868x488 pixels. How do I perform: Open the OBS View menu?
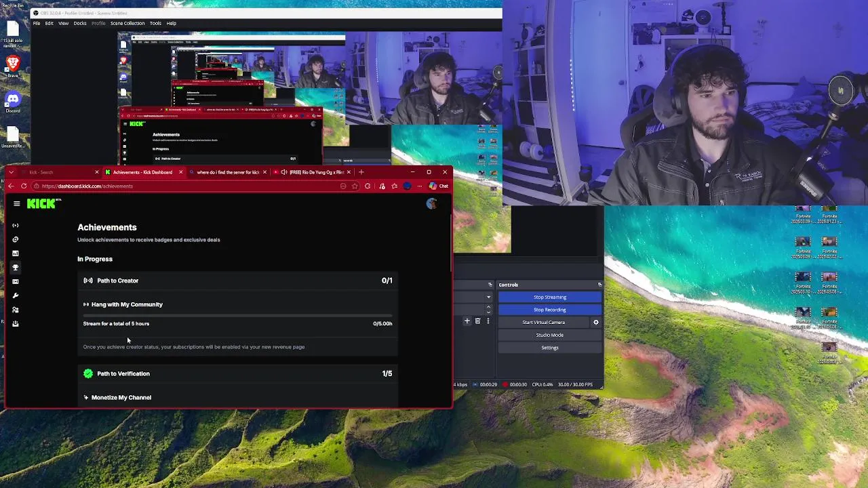63,23
